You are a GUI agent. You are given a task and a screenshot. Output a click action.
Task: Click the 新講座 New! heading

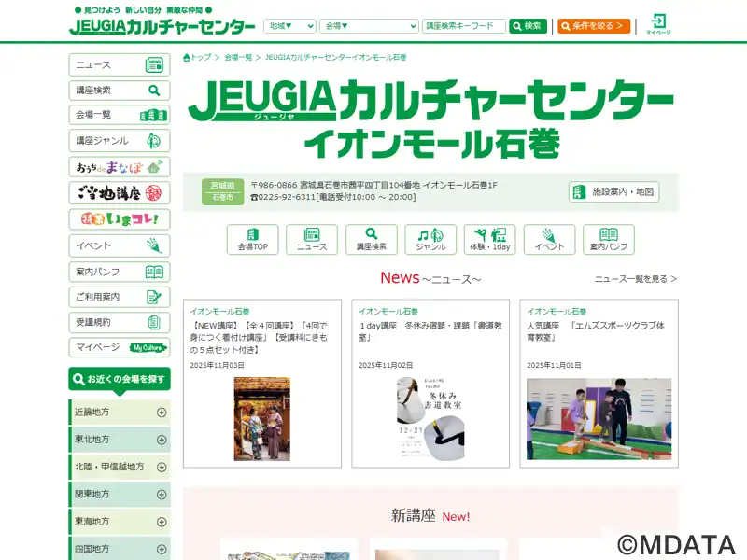point(430,516)
